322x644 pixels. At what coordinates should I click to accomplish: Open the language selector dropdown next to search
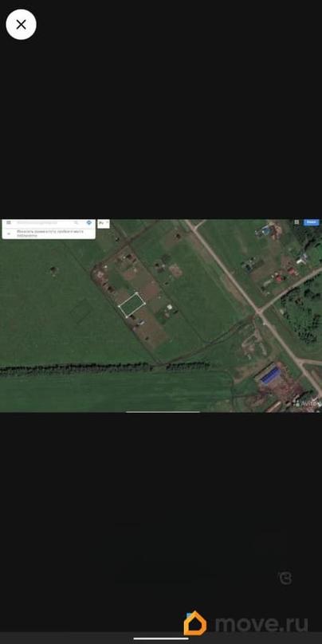pyautogui.click(x=104, y=223)
